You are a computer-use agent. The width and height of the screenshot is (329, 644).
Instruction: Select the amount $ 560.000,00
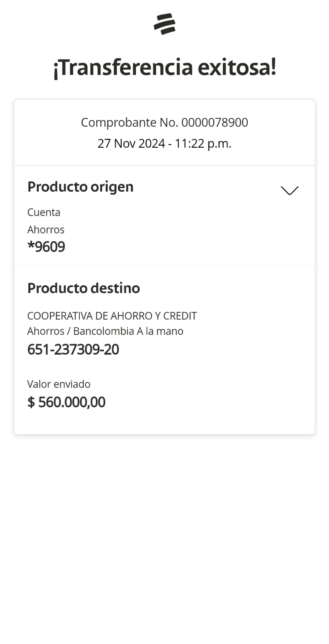(x=66, y=402)
